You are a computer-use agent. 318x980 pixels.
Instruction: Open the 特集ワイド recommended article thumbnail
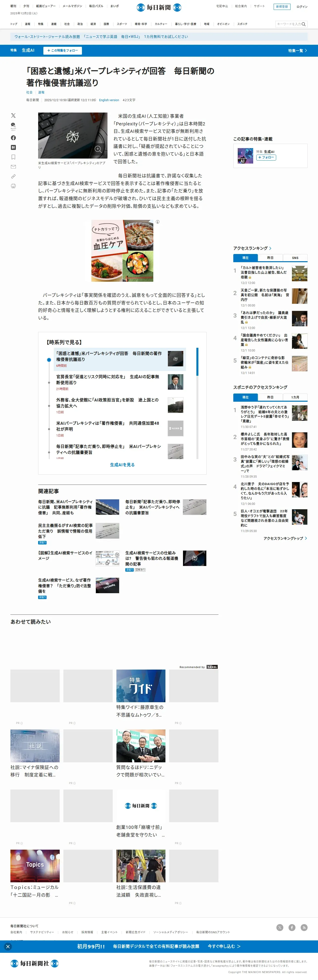point(141,686)
